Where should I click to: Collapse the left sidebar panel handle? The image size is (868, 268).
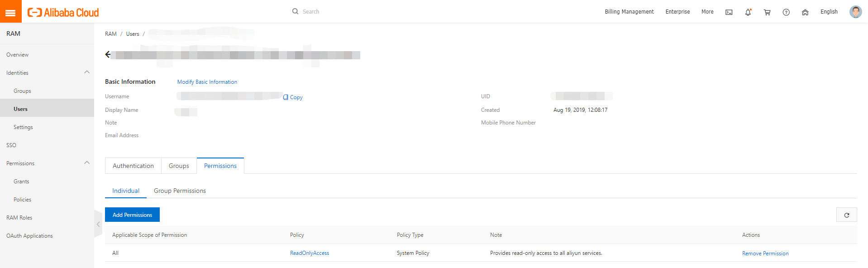coord(98,224)
